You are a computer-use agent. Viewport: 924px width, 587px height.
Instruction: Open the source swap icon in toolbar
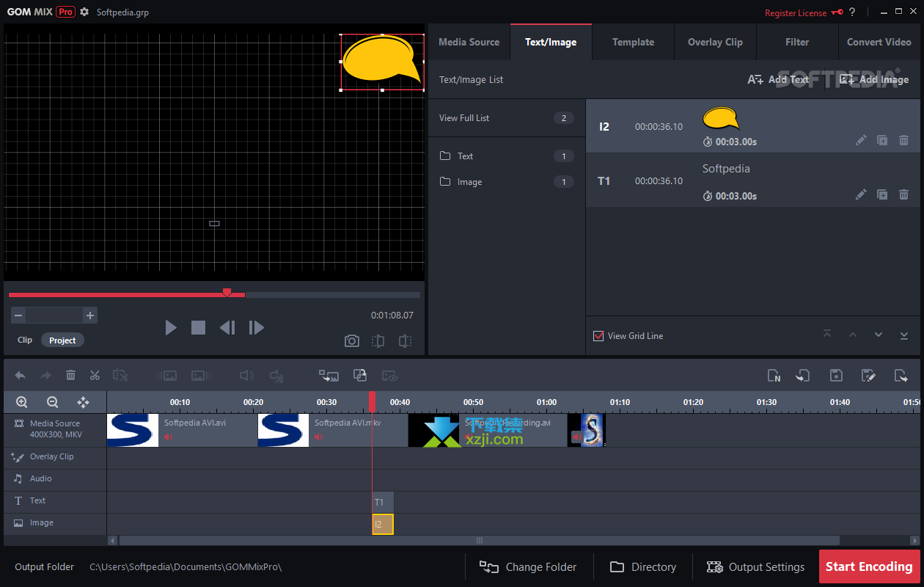[x=329, y=376]
